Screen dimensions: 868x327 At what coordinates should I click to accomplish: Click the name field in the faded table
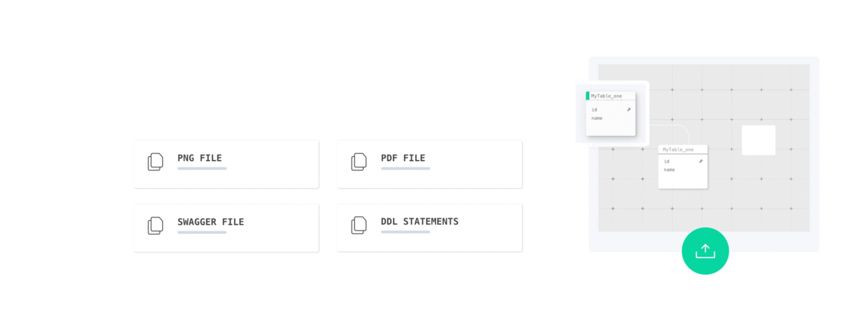669,170
